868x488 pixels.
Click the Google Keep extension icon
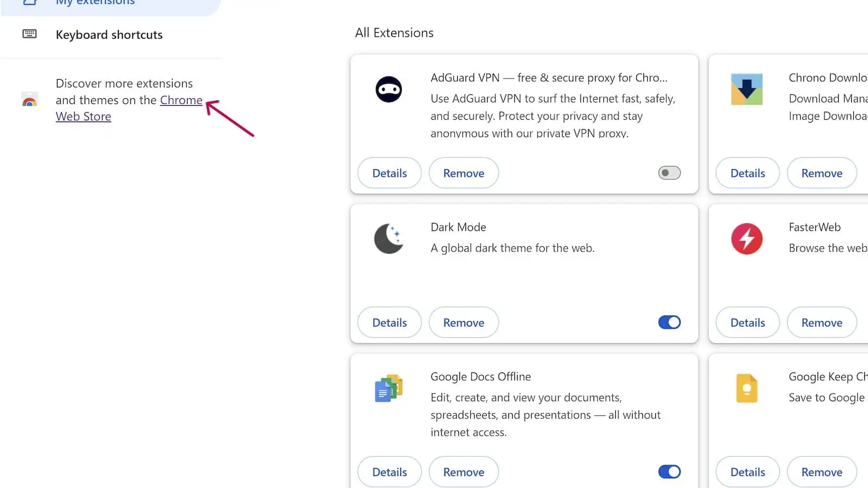coord(747,388)
